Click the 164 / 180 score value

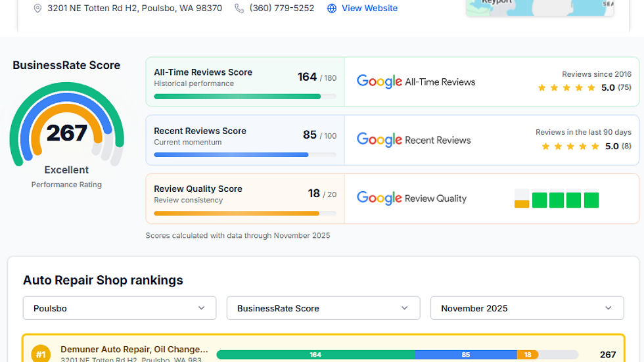(x=317, y=77)
